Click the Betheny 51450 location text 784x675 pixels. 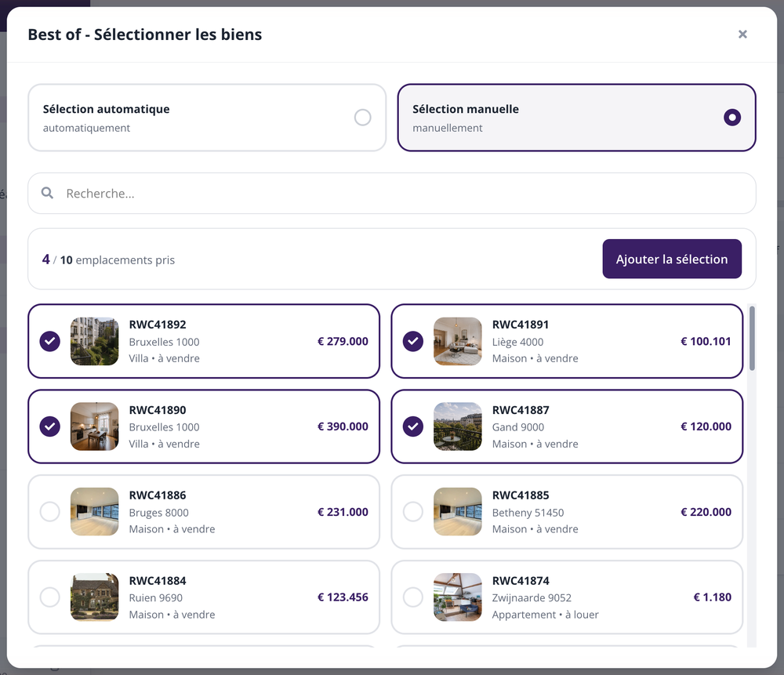(x=528, y=513)
